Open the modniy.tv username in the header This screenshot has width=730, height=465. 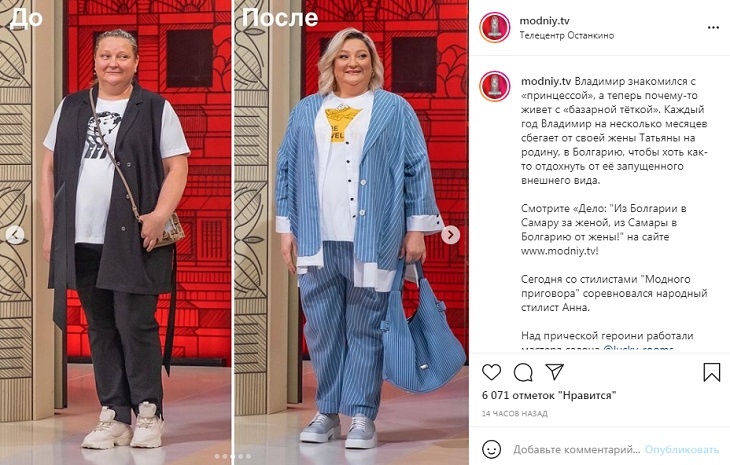544,20
